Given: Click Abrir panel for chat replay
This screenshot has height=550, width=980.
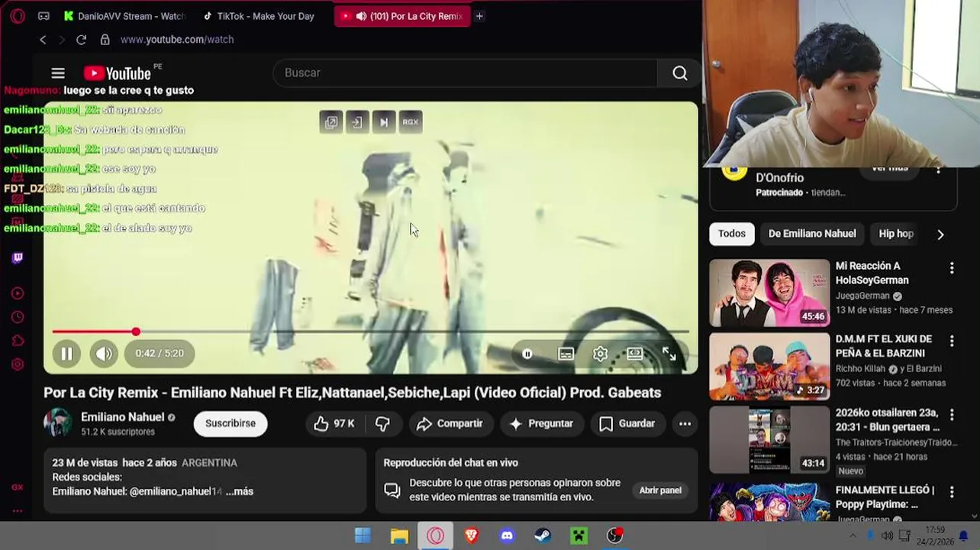Looking at the screenshot, I should pyautogui.click(x=660, y=490).
